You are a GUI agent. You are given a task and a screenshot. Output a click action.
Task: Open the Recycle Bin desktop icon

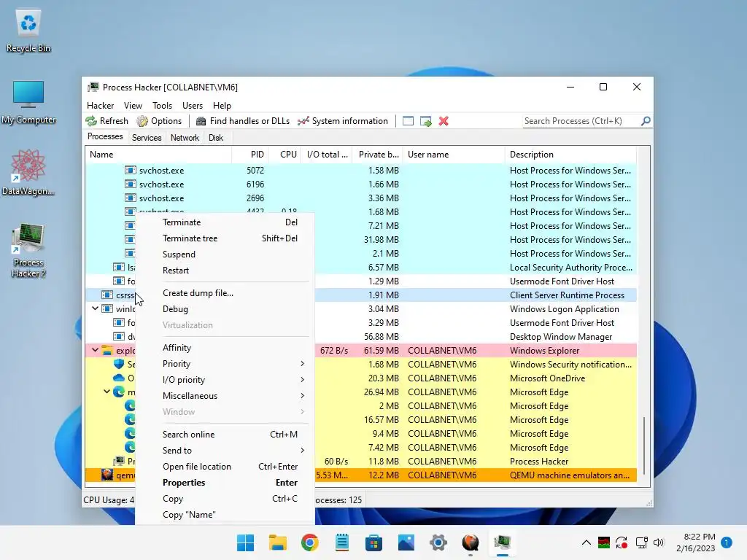(28, 31)
